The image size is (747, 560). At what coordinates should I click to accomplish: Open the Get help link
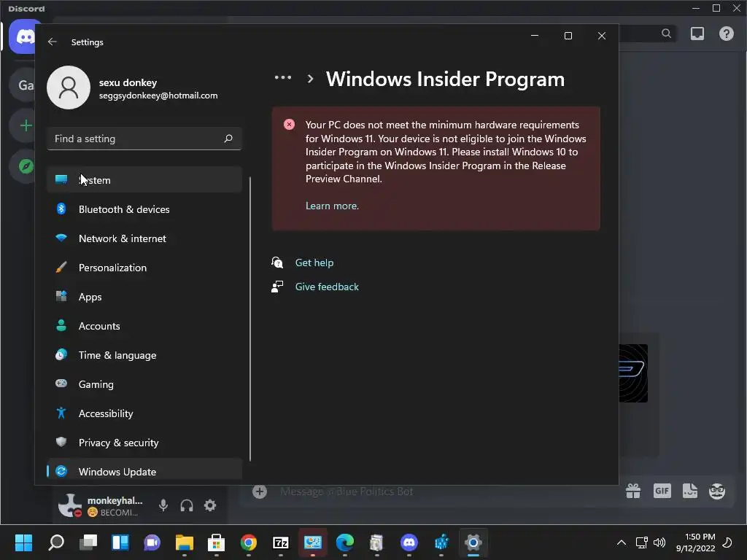314,262
